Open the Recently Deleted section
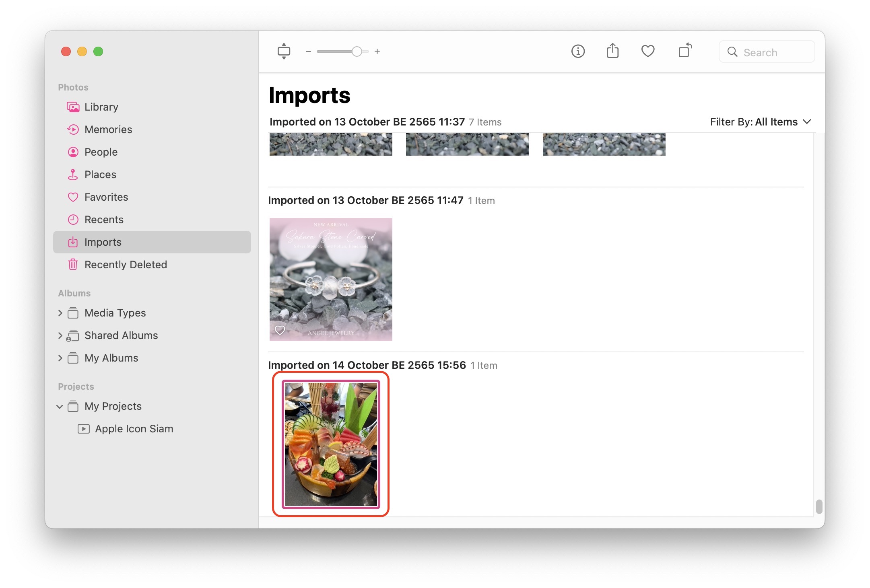 pyautogui.click(x=126, y=265)
